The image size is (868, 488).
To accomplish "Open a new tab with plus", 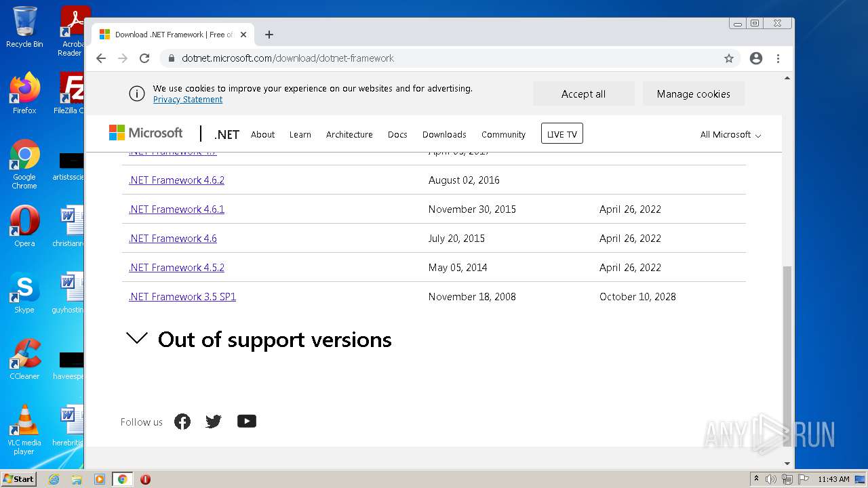I will [269, 35].
